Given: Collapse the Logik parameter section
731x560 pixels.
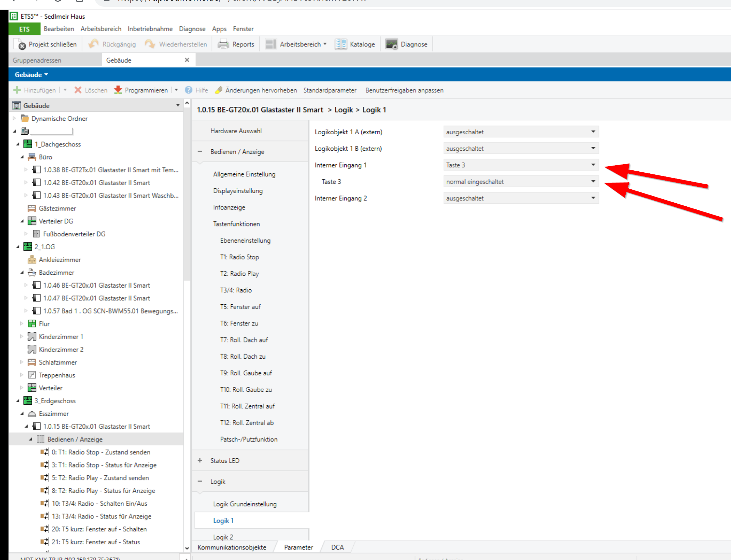Looking at the screenshot, I should click(200, 481).
